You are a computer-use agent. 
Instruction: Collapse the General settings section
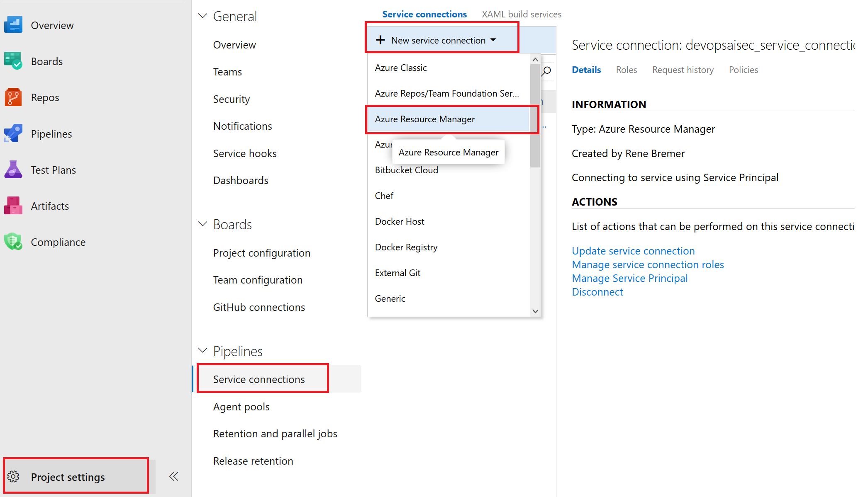pos(202,16)
